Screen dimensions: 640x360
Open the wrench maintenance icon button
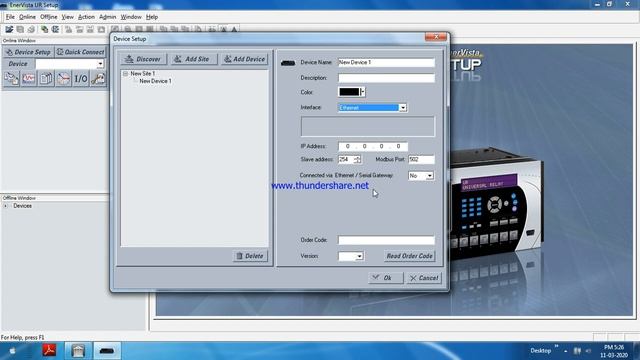[98, 78]
